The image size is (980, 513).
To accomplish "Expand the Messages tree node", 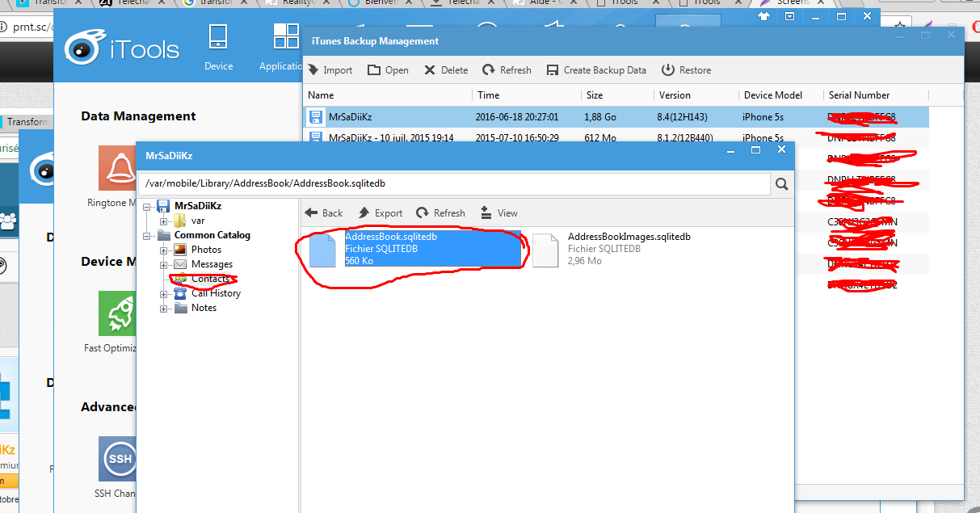I will pos(164,264).
